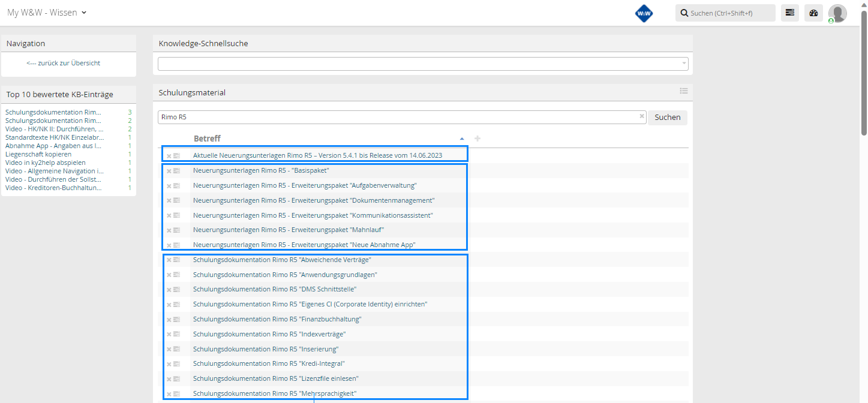This screenshot has width=868, height=403.
Task: Expand the My W&W - Wissen dropdown
Action: coord(47,13)
